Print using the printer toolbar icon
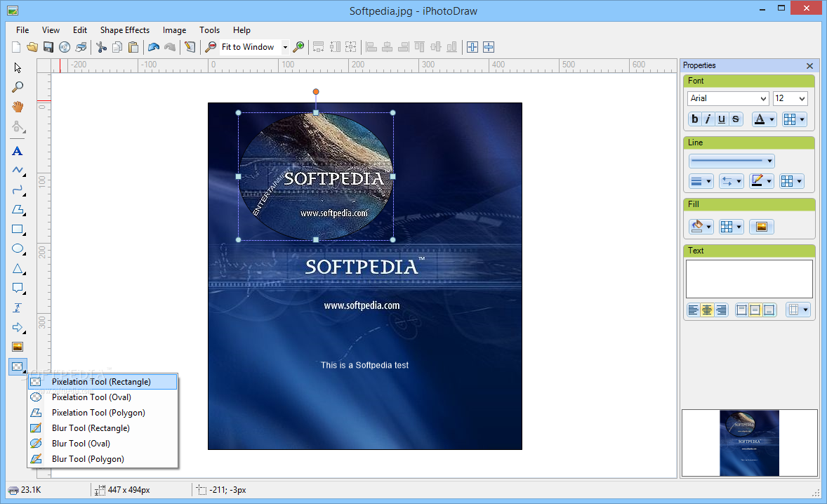Image resolution: width=827 pixels, height=504 pixels. 81,47
